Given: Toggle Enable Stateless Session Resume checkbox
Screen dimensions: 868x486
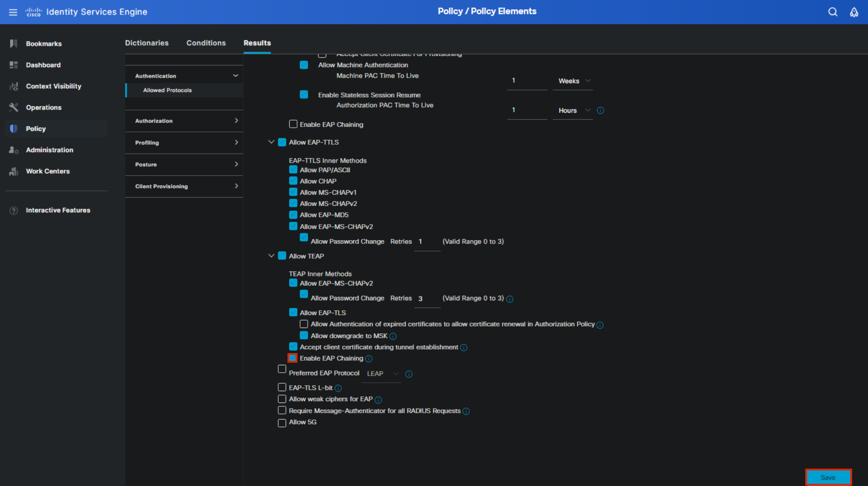Looking at the screenshot, I should coord(304,95).
